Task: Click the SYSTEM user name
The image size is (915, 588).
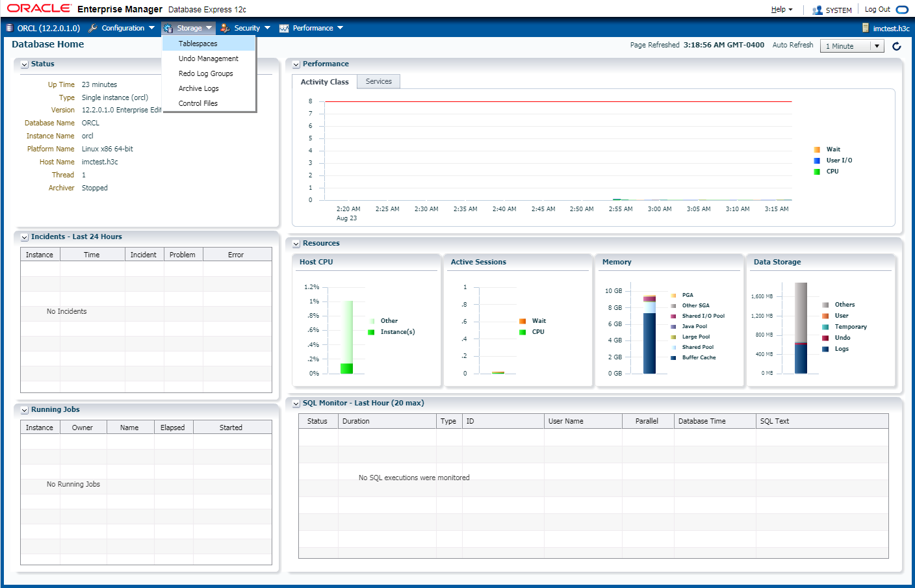Action: [x=838, y=10]
